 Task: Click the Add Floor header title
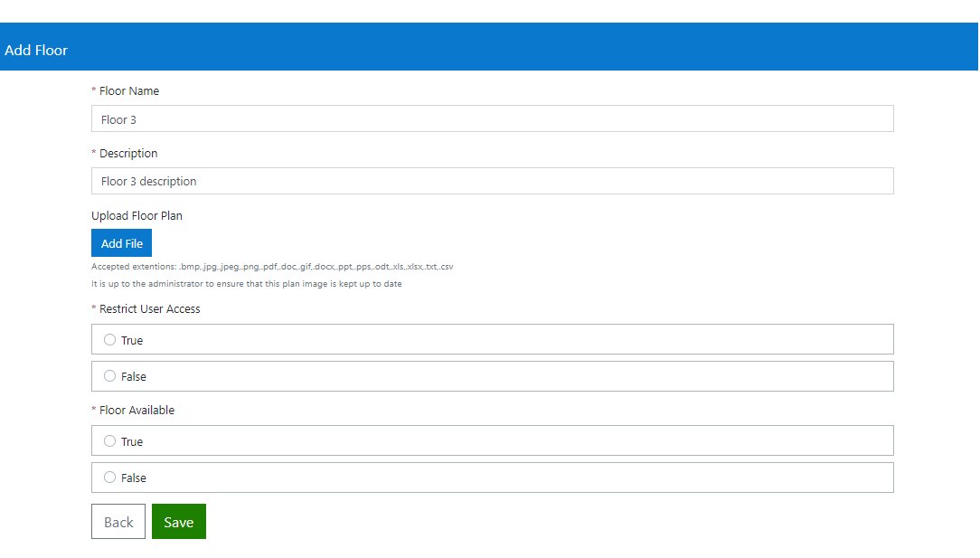[36, 50]
